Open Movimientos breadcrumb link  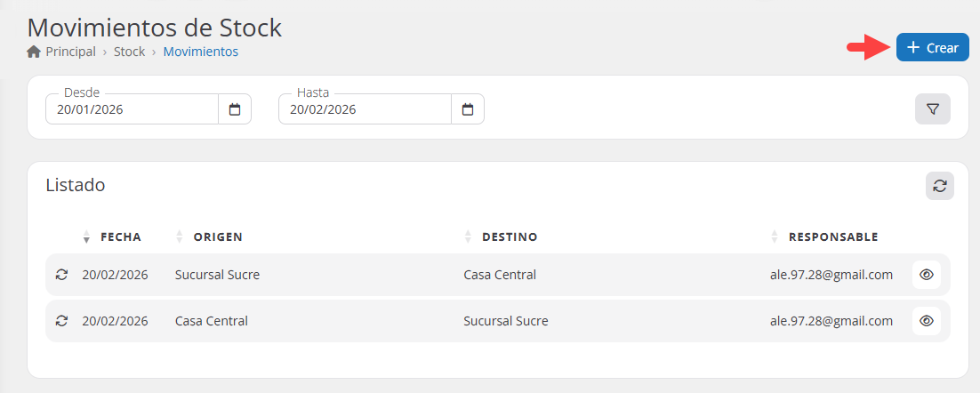[200, 52]
